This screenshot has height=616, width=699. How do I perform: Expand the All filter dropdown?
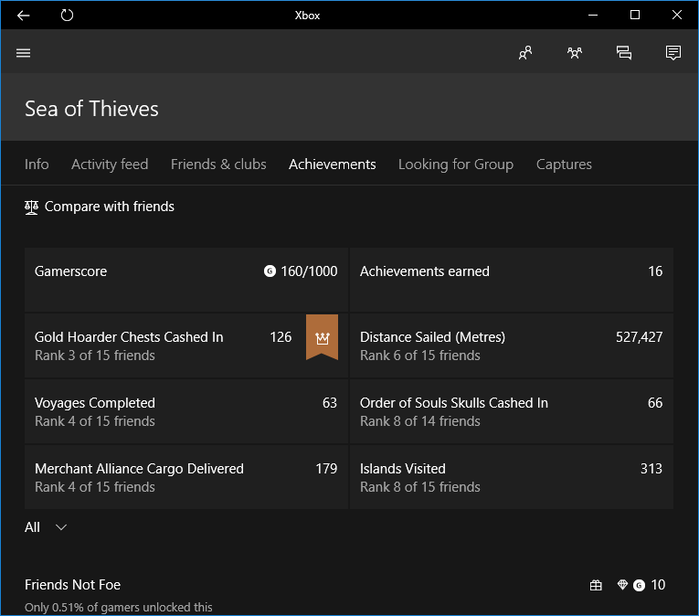(46, 527)
